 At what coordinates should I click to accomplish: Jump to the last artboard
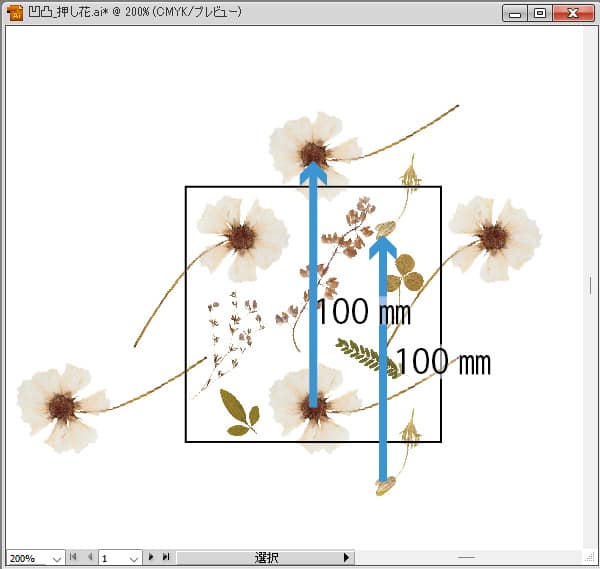coord(166,557)
